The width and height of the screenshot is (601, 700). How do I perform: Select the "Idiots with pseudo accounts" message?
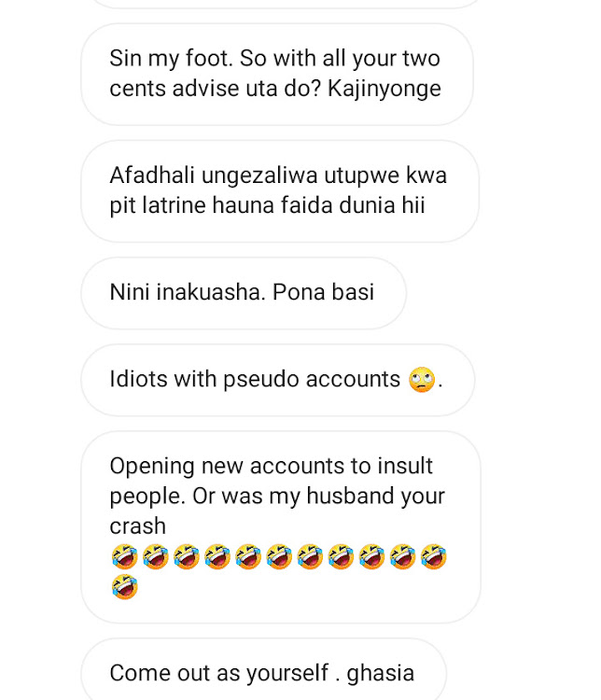click(x=277, y=380)
